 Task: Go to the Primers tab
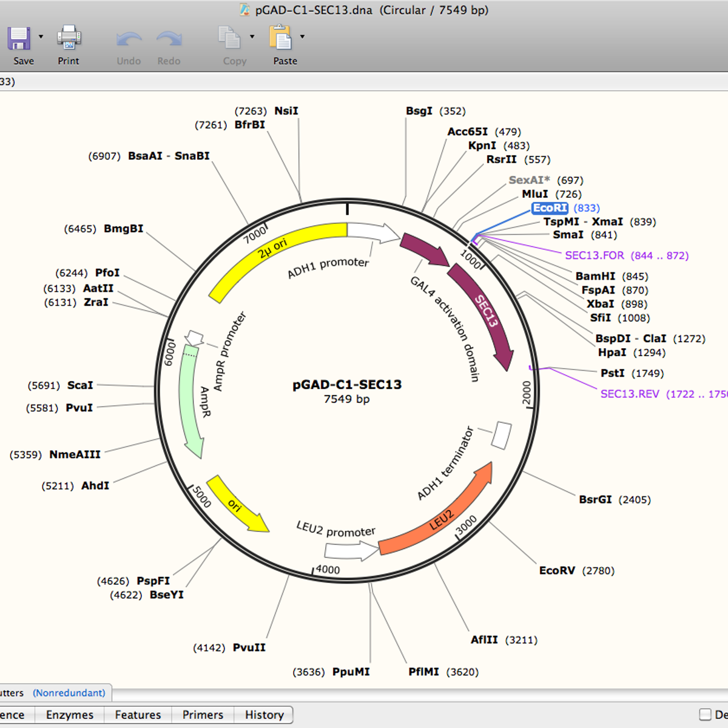(x=203, y=715)
